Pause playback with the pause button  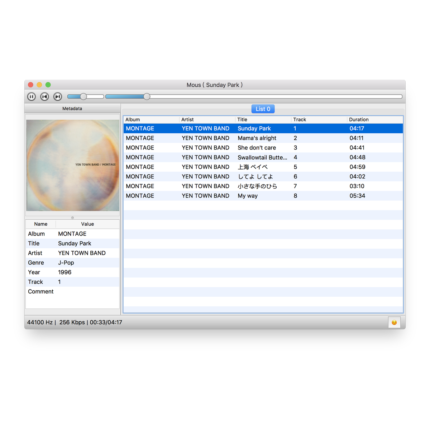pos(31,97)
